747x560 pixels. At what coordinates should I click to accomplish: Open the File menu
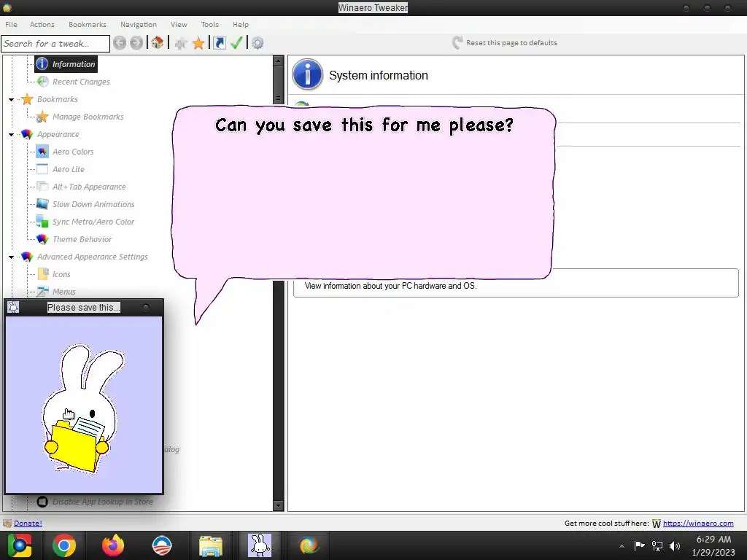click(11, 24)
